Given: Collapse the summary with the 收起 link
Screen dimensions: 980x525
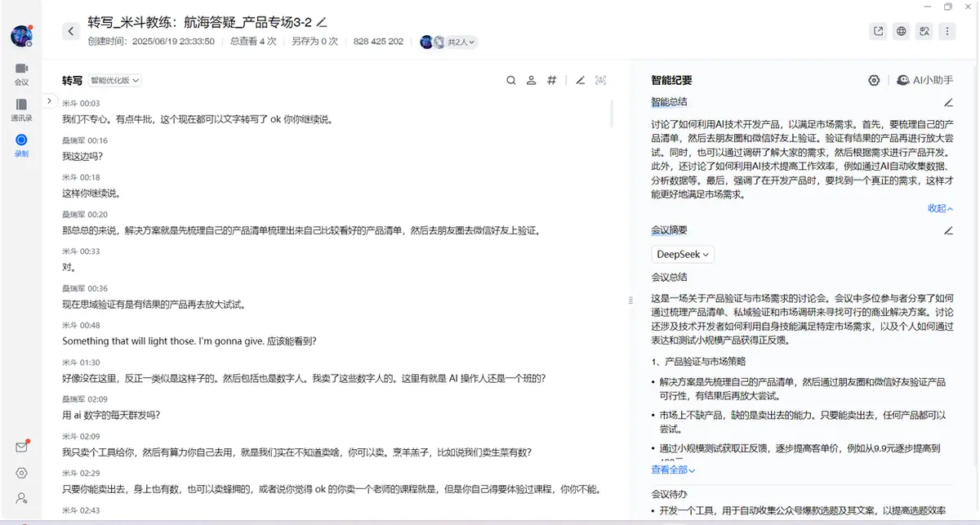Looking at the screenshot, I should coord(940,208).
